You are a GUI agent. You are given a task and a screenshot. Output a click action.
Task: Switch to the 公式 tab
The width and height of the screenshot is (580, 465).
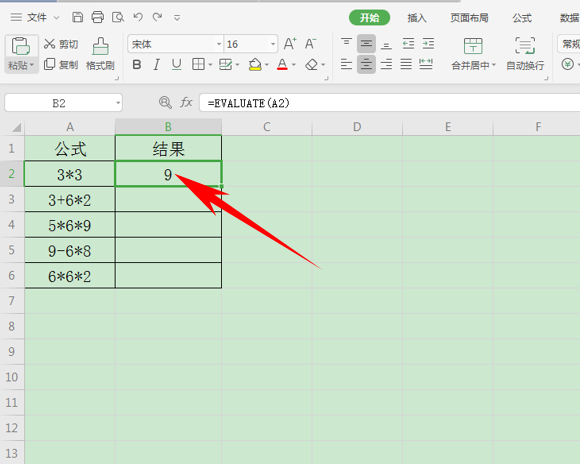coord(522,18)
